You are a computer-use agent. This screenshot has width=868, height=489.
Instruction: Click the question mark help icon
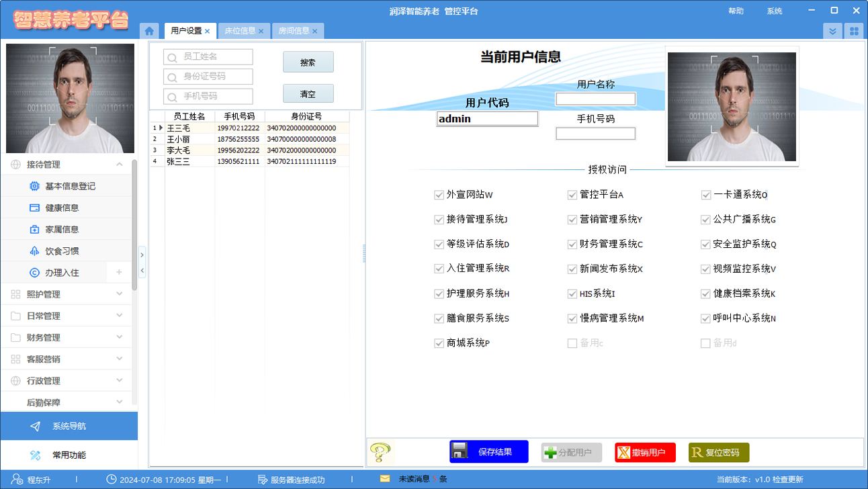[x=380, y=452]
